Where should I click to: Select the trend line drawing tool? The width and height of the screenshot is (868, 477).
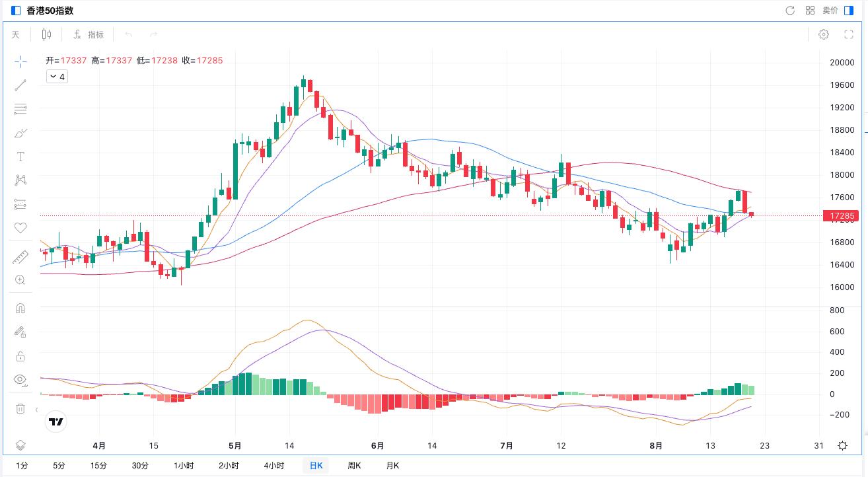point(20,85)
